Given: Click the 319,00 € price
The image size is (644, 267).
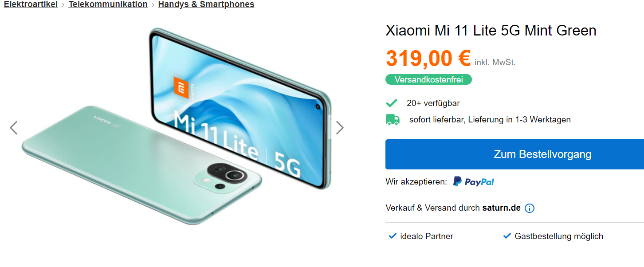Looking at the screenshot, I should (428, 58).
